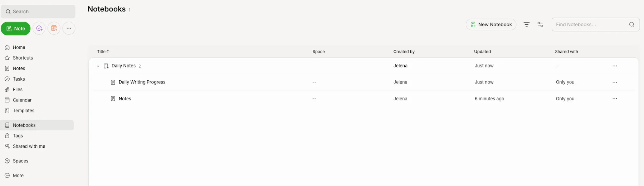Viewport: 644px width, 186px height.
Task: Click the Tags icon in sidebar
Action: coord(7,136)
